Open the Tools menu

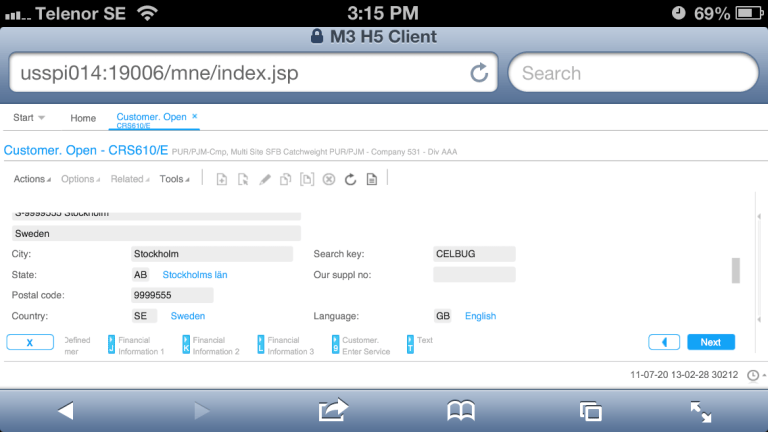coord(174,179)
